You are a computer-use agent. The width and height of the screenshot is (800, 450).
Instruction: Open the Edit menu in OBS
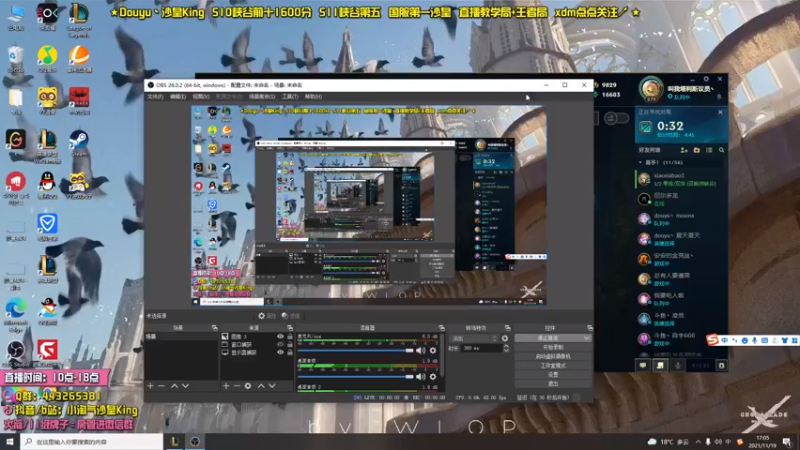click(178, 96)
